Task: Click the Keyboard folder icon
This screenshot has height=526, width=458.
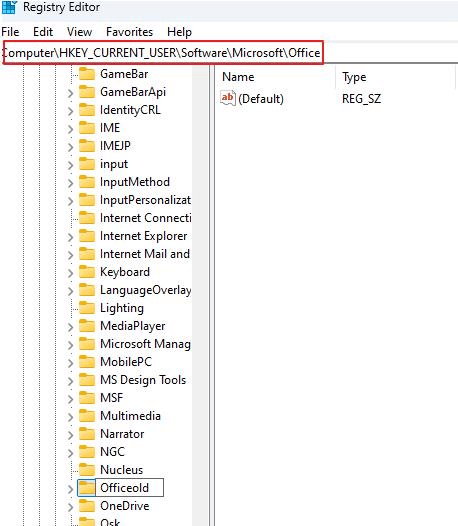Action: 87,272
